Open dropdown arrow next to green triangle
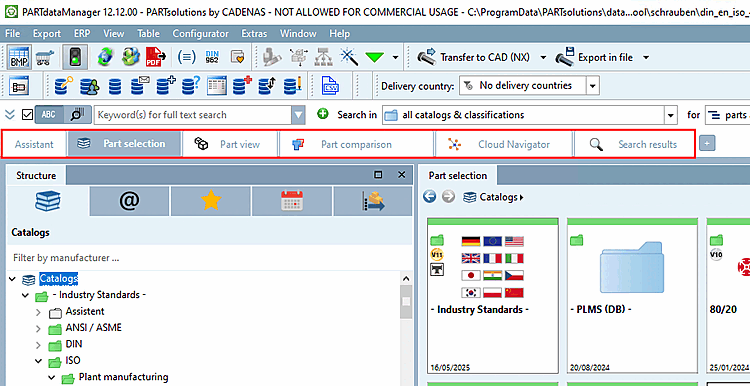 tap(395, 57)
